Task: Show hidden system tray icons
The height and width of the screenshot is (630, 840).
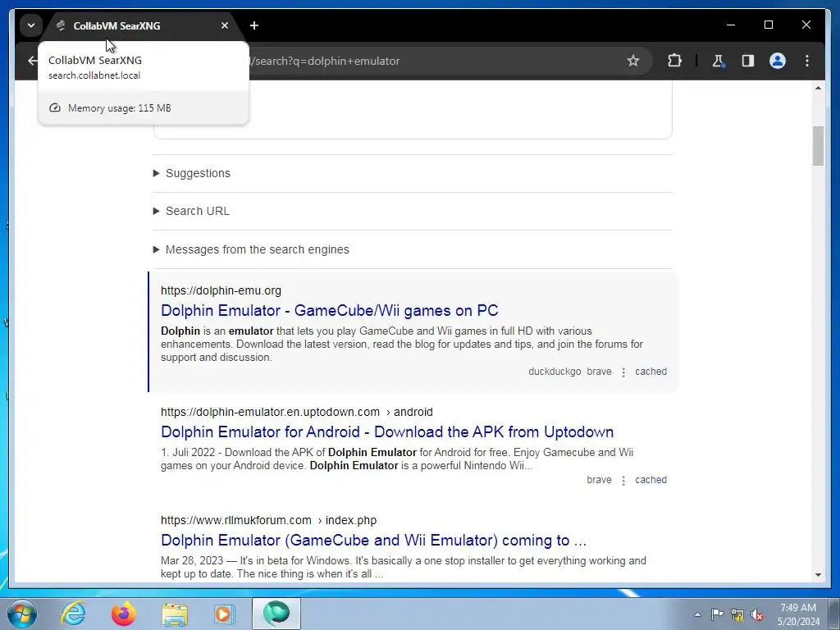Action: click(697, 614)
